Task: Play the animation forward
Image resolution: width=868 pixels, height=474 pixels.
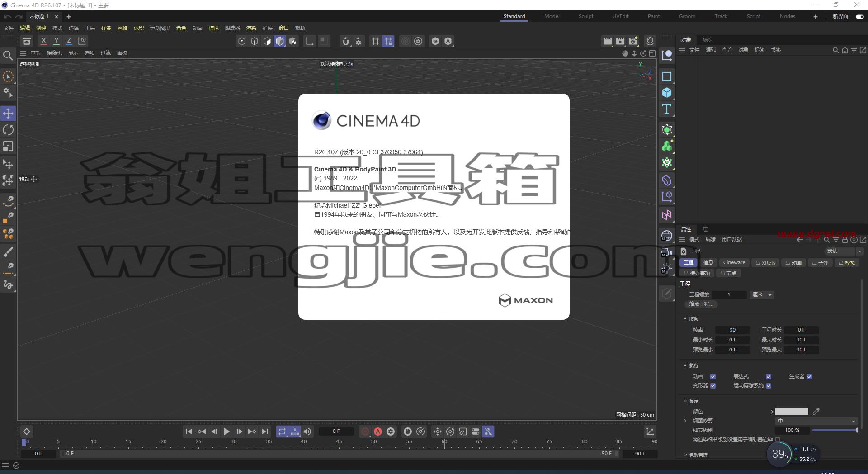Action: tap(226, 431)
